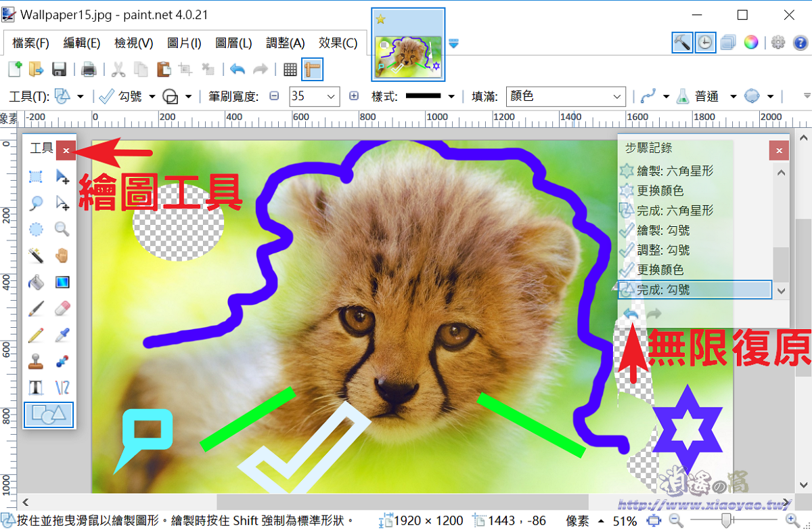
Task: Select the Clone Stamp tool
Action: (36, 361)
